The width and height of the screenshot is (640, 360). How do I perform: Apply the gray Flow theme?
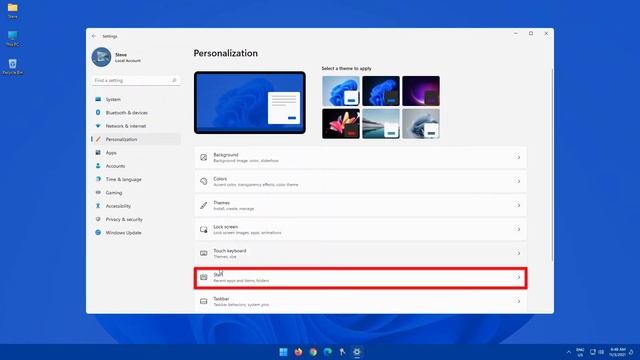421,124
